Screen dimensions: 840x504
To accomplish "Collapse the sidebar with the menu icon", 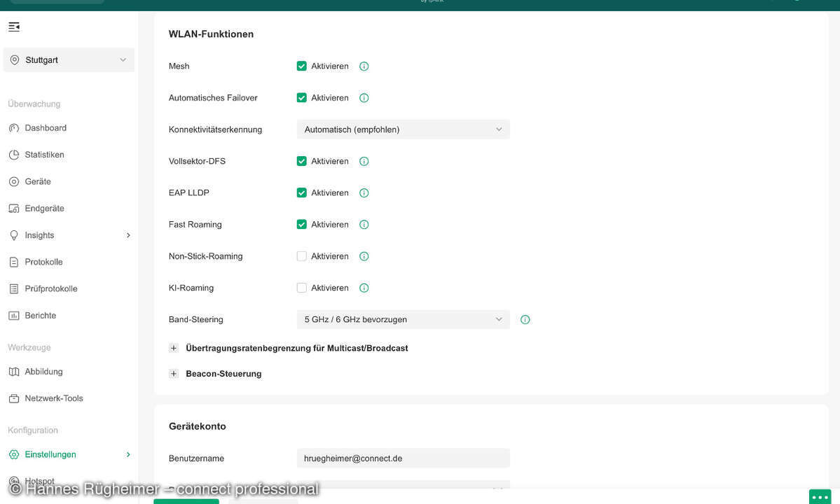I will (14, 27).
